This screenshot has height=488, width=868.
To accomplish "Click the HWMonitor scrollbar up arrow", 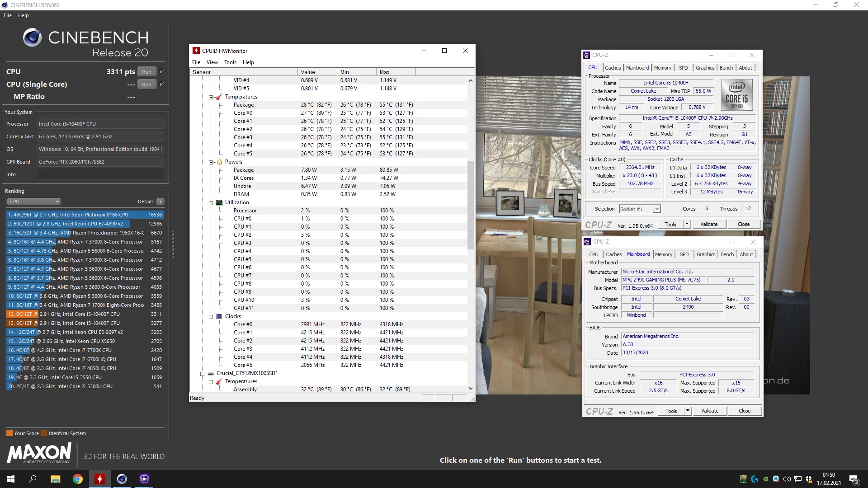I will pos(471,80).
